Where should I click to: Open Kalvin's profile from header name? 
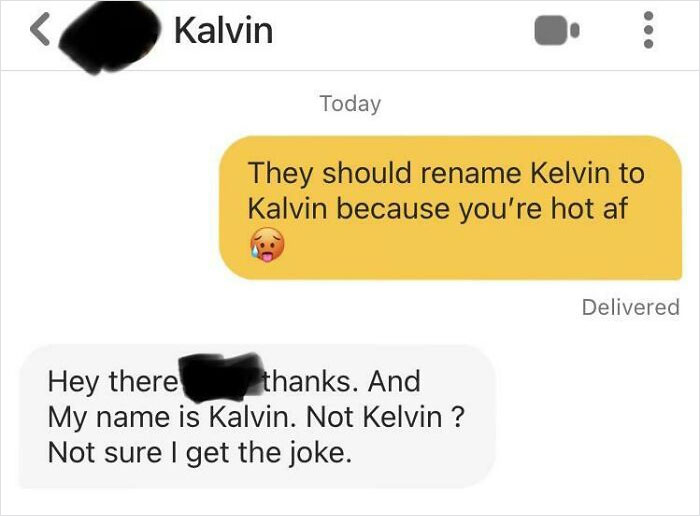click(x=223, y=31)
